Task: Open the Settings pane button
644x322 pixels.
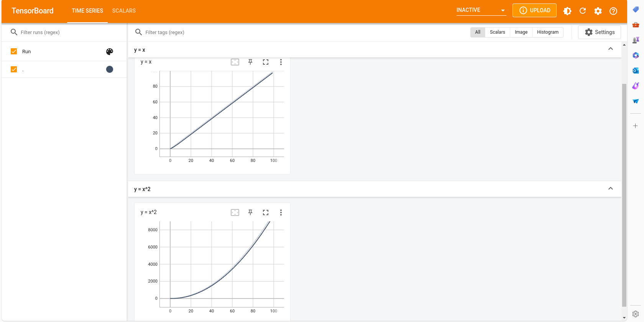Action: [x=600, y=32]
